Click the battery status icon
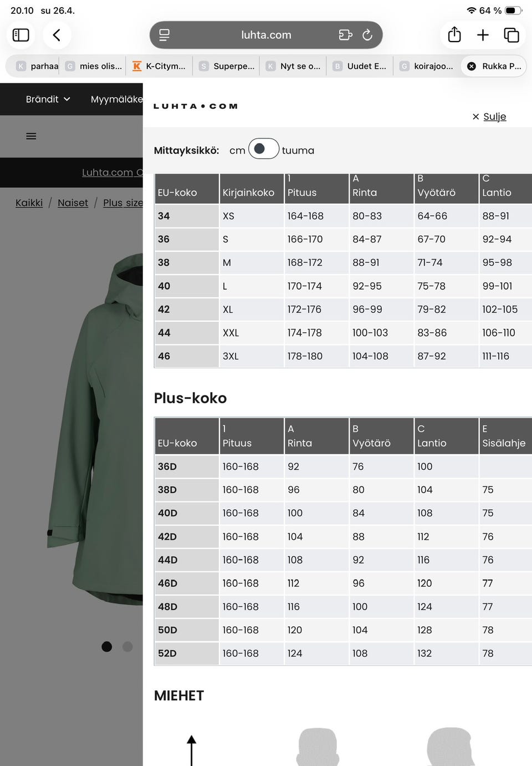Viewport: 532px width, 766px height. click(513, 11)
